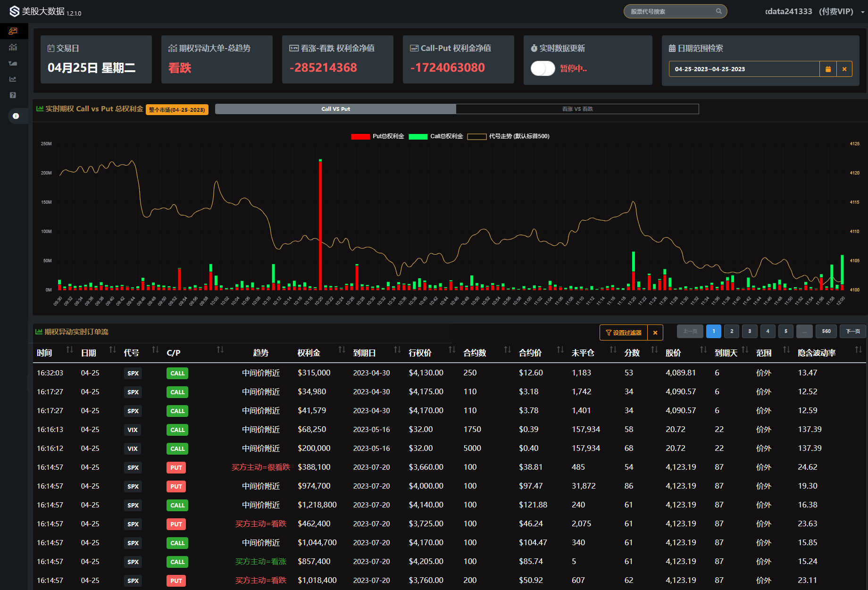
Task: Go to page 2 of orders
Action: coord(732,331)
